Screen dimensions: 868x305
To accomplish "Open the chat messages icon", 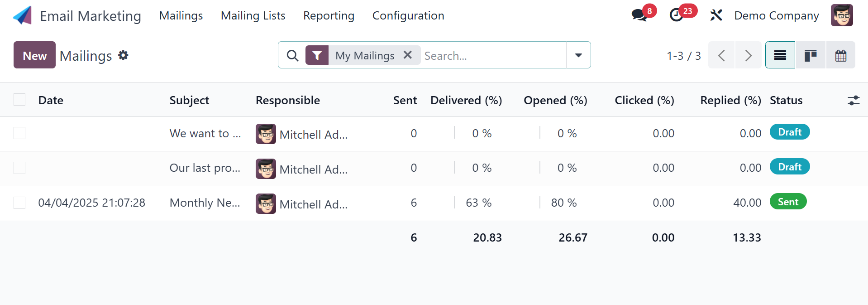I will [x=639, y=15].
